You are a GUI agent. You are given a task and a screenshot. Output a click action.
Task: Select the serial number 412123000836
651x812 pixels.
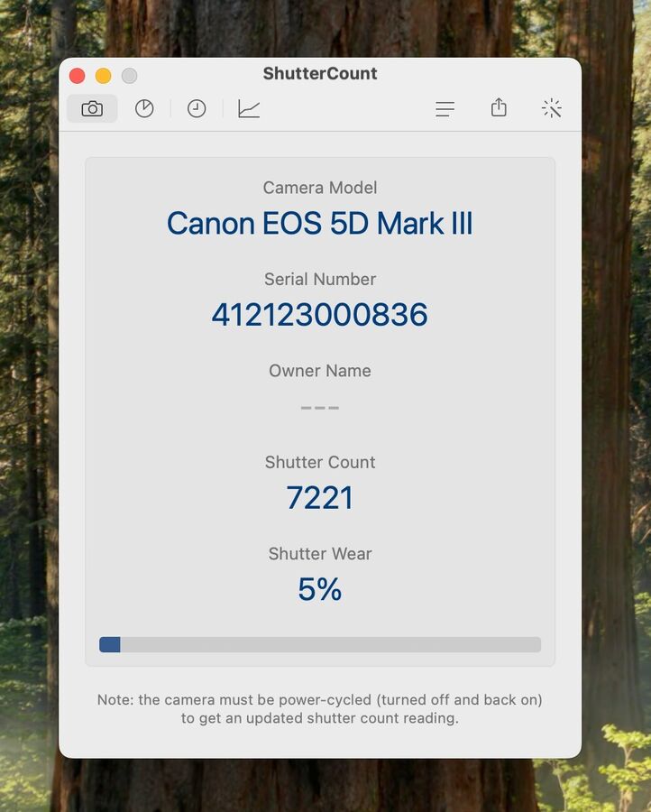320,315
